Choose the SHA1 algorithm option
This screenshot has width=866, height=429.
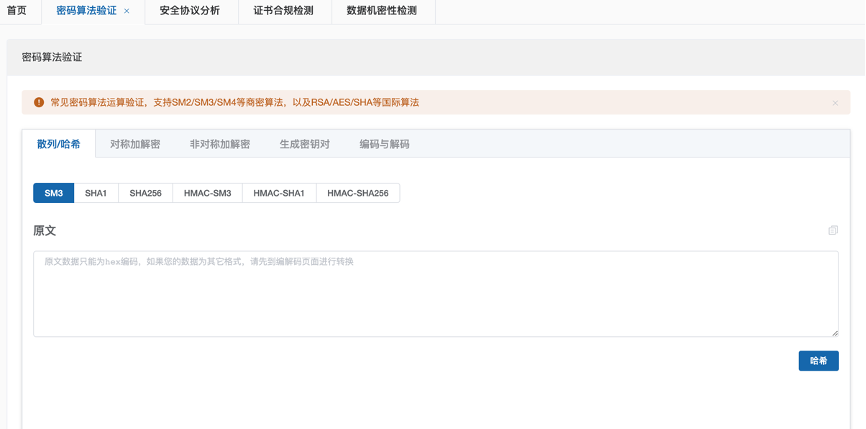click(96, 193)
